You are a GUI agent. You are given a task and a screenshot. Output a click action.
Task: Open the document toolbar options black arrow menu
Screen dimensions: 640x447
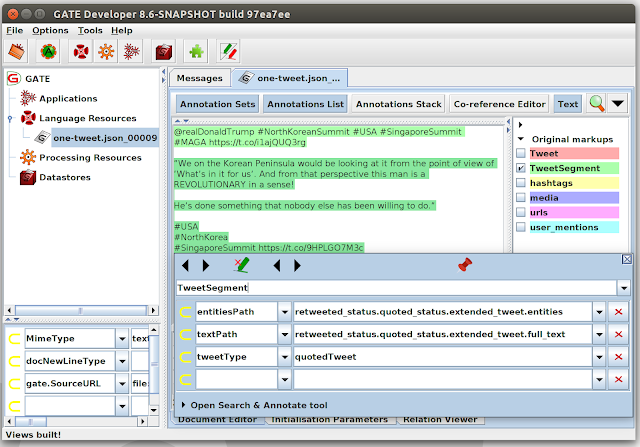click(618, 104)
